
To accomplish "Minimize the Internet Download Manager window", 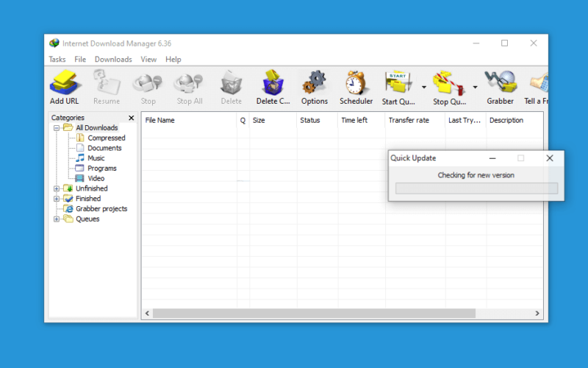I will tap(476, 43).
